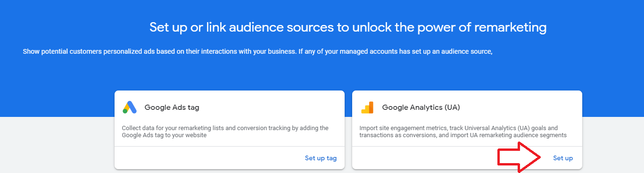The image size is (644, 173).
Task: Click the remarketing headline text
Action: 348,27
